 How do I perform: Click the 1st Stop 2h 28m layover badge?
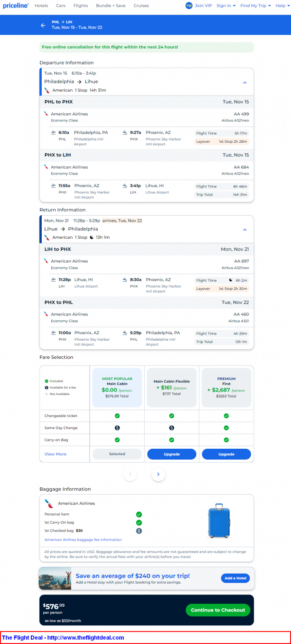point(222,141)
